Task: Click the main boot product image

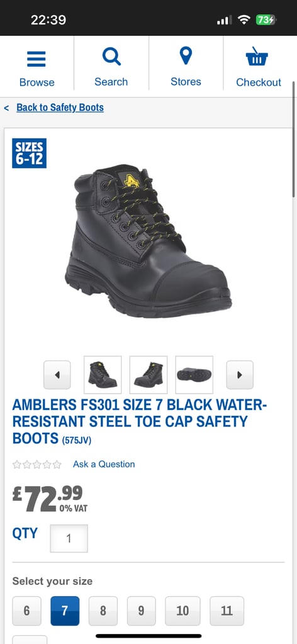Action: pos(148,241)
